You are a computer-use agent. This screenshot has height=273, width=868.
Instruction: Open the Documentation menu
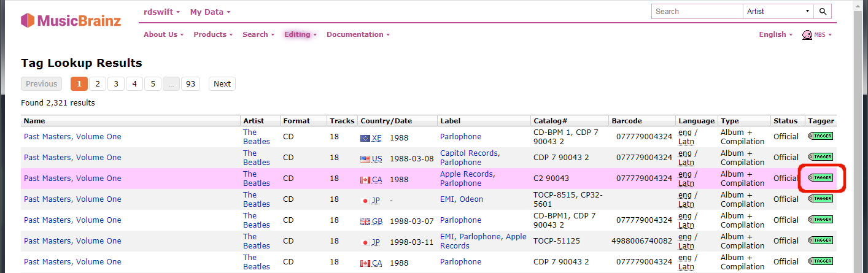[358, 34]
